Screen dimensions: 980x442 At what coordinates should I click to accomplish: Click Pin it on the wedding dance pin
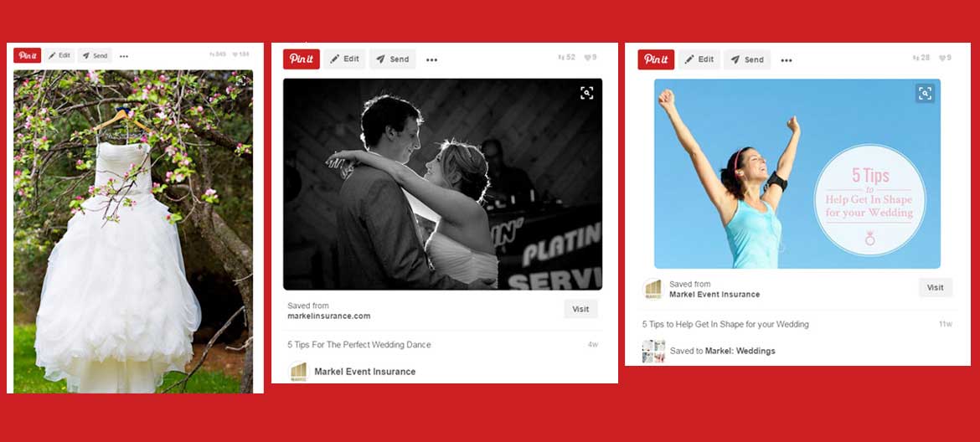click(301, 59)
